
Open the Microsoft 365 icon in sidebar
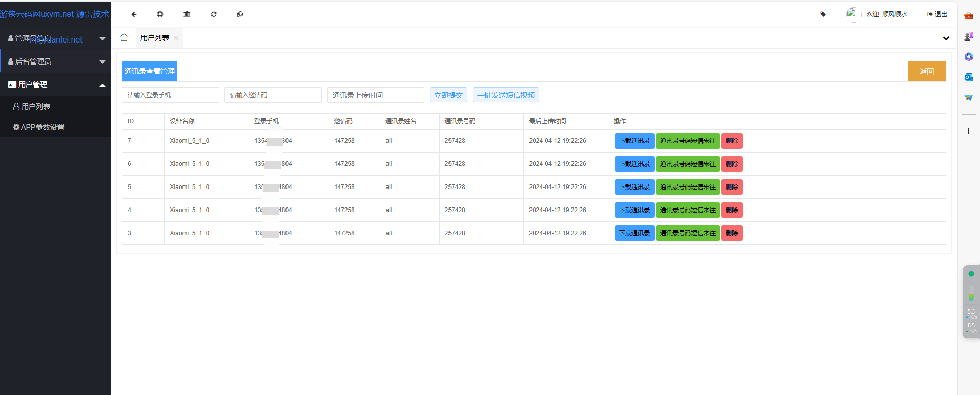coord(969,57)
